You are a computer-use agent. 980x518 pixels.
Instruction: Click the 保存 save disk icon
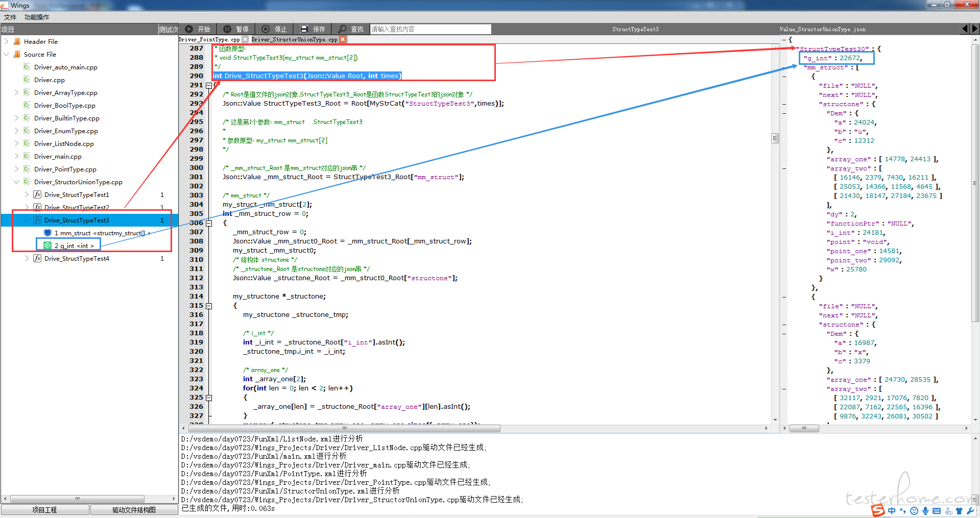304,29
